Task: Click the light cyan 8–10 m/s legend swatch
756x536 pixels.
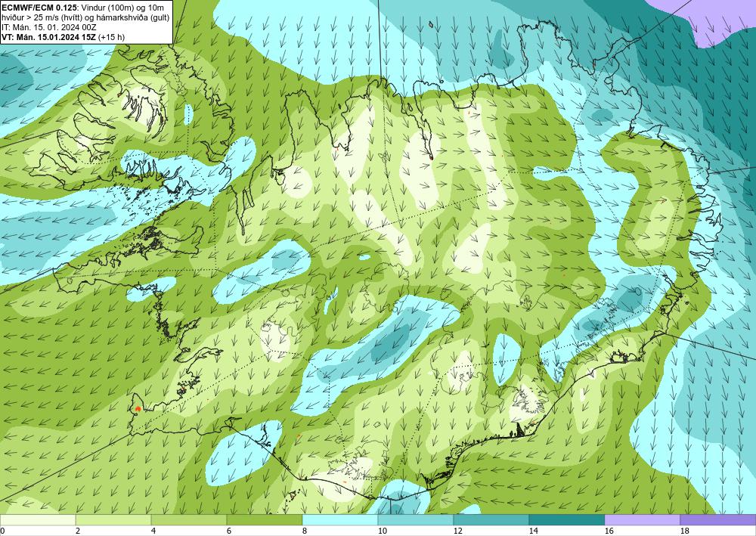Action: [340, 519]
